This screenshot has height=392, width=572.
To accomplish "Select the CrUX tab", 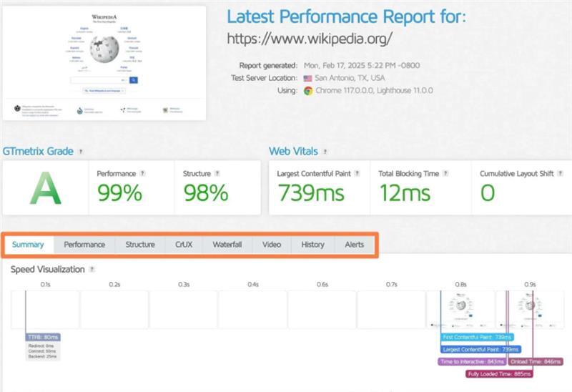I will (184, 245).
